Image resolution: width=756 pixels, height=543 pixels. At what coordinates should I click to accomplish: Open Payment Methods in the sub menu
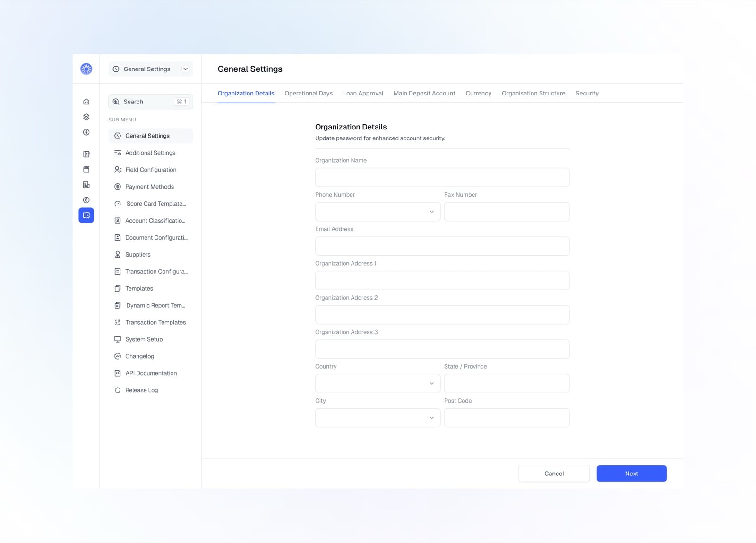pos(150,187)
